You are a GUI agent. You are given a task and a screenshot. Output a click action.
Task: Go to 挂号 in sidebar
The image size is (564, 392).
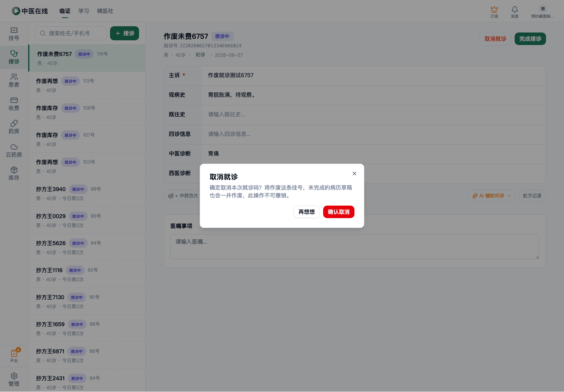tap(14, 34)
